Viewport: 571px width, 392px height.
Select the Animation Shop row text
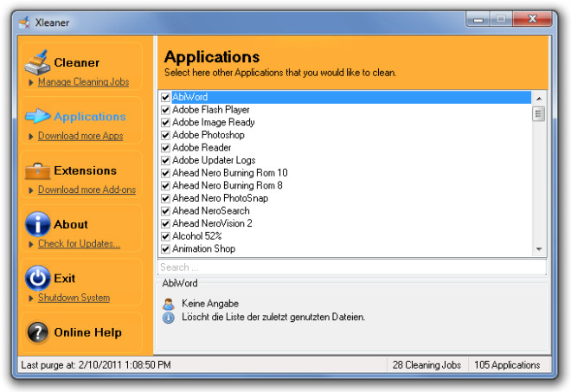204,249
